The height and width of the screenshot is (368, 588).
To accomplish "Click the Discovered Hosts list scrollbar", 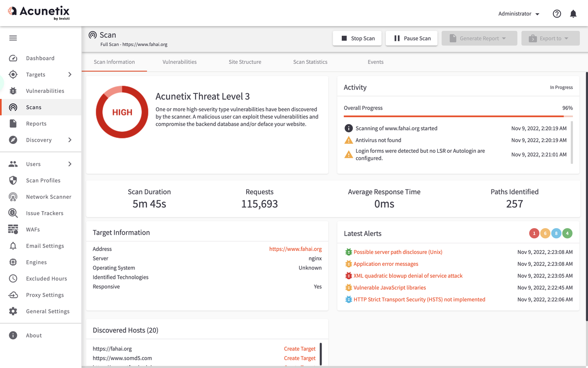I will pyautogui.click(x=321, y=353).
